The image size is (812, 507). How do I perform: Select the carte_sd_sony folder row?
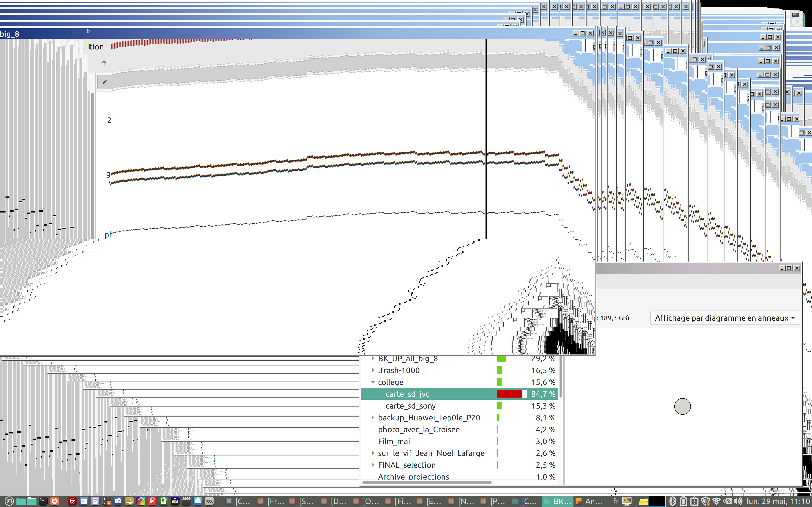410,406
